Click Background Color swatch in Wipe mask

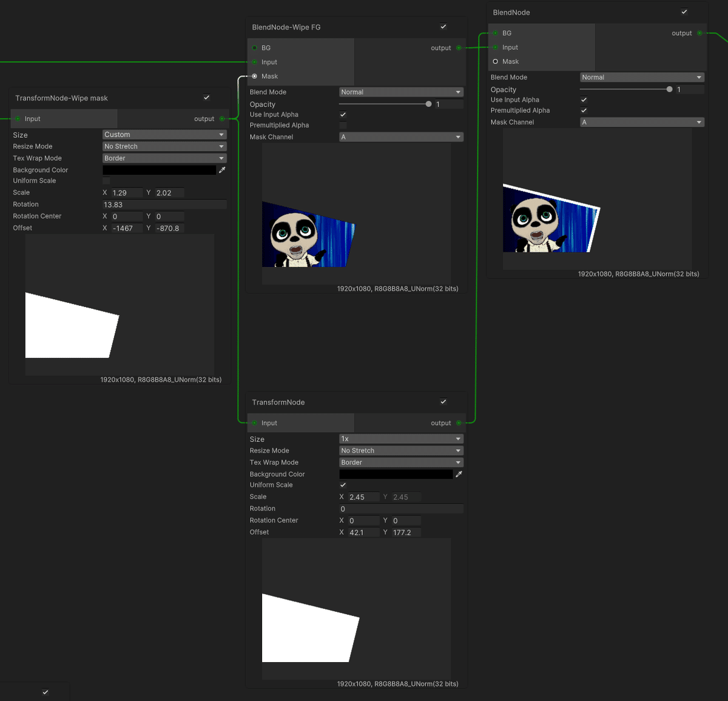(x=160, y=170)
